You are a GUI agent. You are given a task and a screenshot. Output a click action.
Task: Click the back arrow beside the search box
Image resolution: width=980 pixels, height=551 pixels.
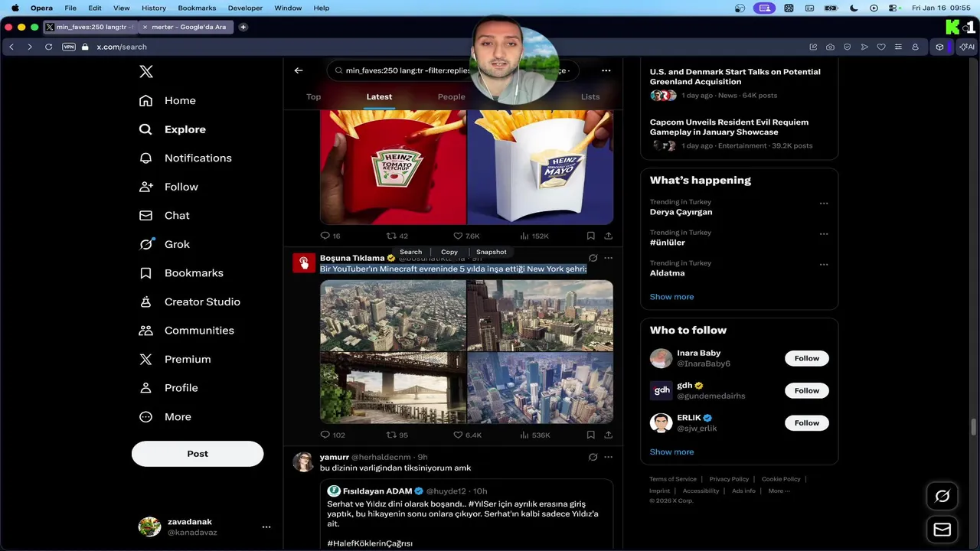[299, 70]
